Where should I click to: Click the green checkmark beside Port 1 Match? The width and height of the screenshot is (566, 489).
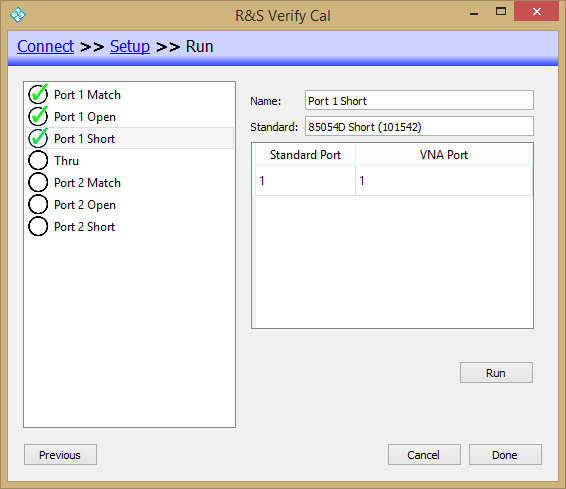38,94
